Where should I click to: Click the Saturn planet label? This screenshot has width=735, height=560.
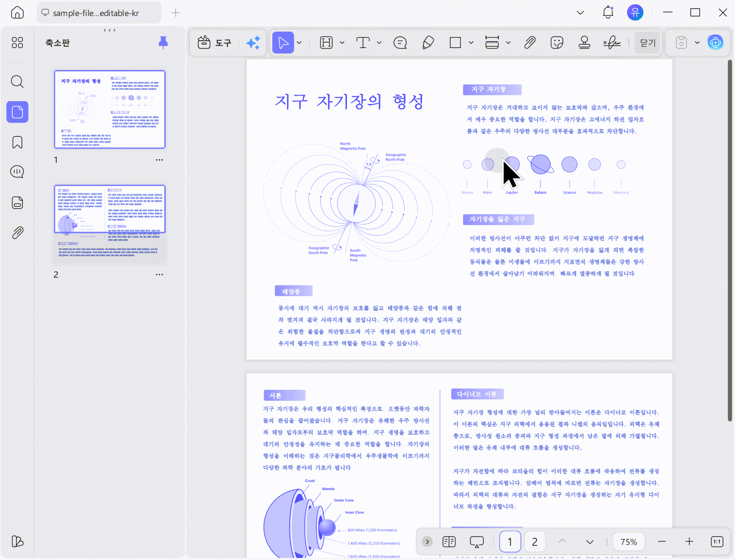pyautogui.click(x=540, y=193)
